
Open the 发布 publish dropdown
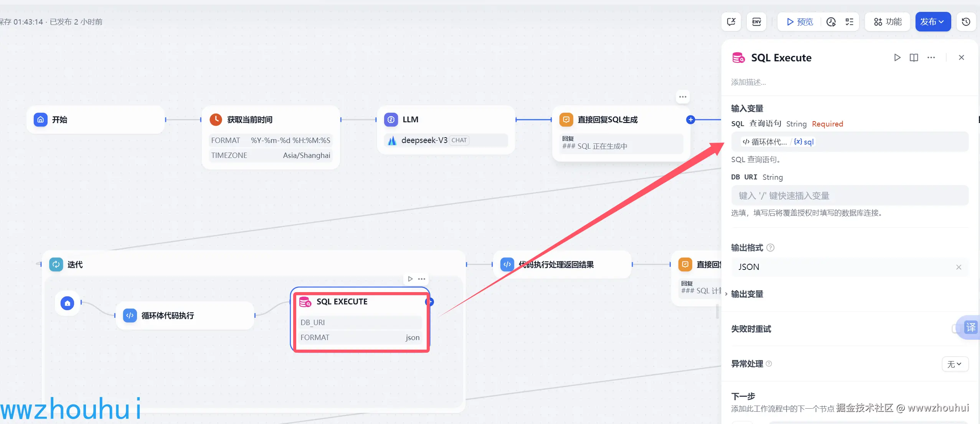pos(933,22)
